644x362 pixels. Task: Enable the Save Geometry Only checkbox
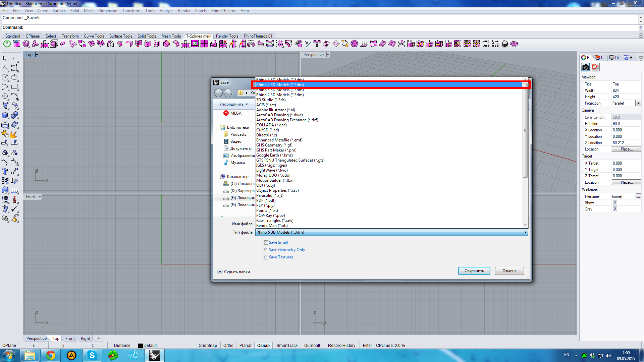pyautogui.click(x=266, y=250)
